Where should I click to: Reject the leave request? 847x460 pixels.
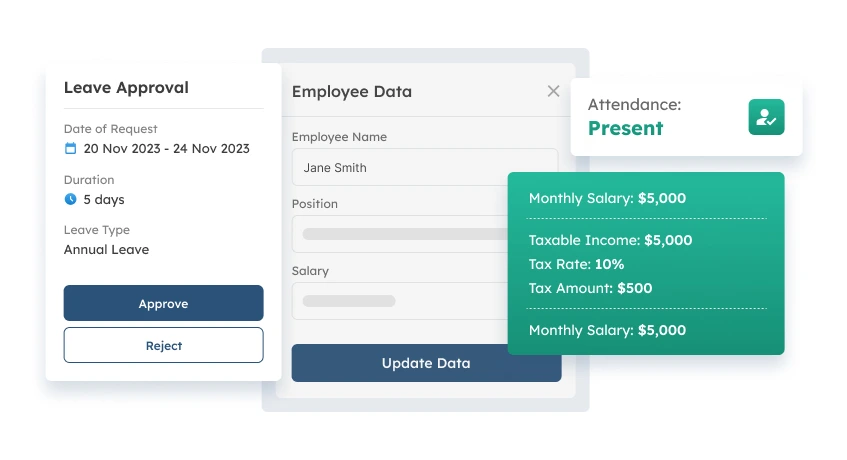point(163,345)
